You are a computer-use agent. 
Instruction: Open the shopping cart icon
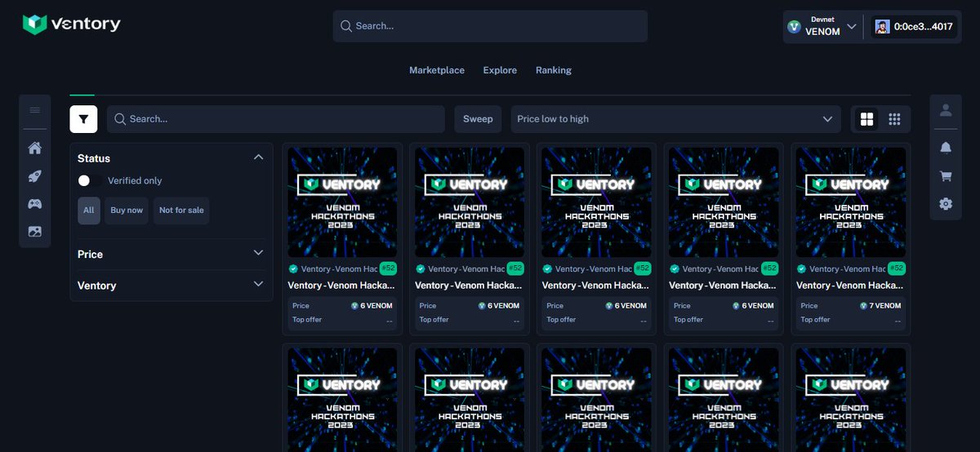point(946,175)
